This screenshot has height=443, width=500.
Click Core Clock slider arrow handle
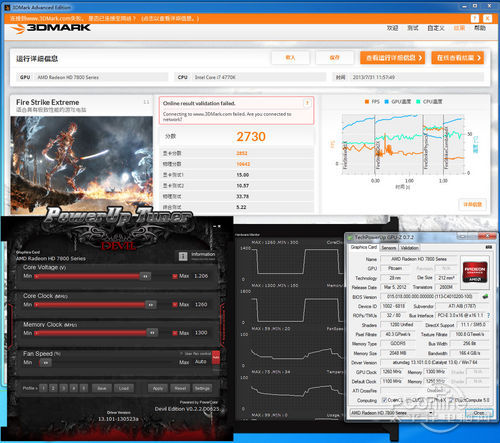151,305
